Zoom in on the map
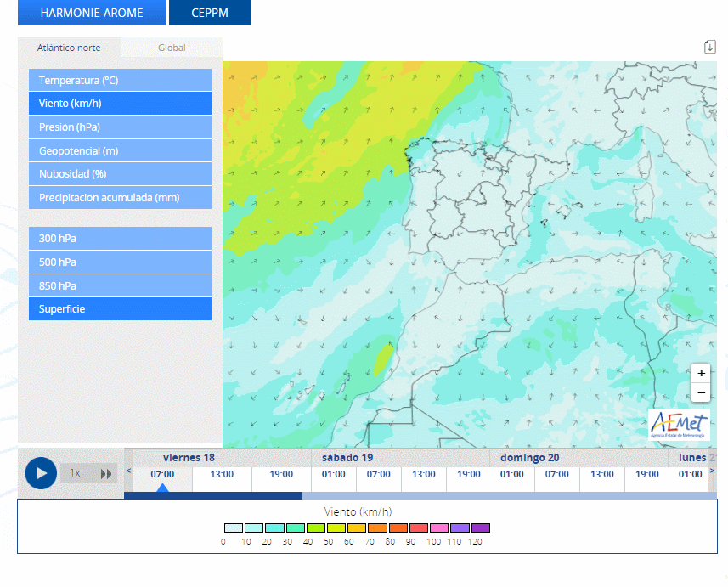Image resolution: width=728 pixels, height=587 pixels. (x=701, y=374)
